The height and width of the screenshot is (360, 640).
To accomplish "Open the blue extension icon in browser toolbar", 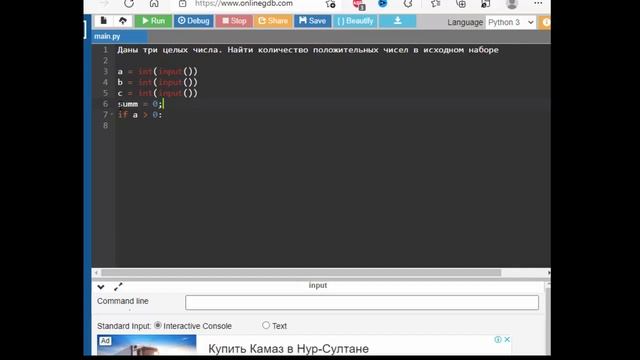I will click(x=382, y=4).
